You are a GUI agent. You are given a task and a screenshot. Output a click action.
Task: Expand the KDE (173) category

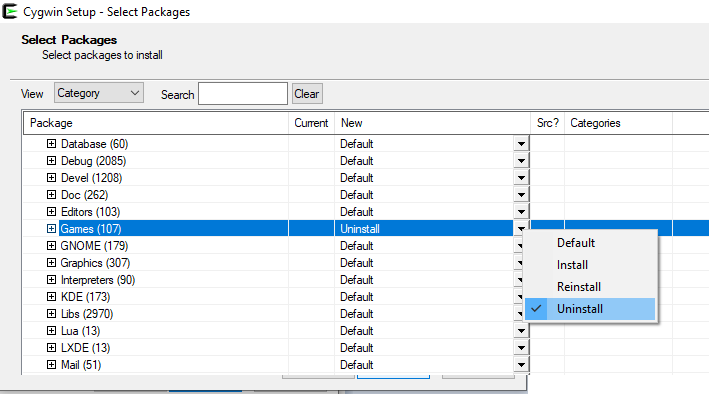click(52, 296)
